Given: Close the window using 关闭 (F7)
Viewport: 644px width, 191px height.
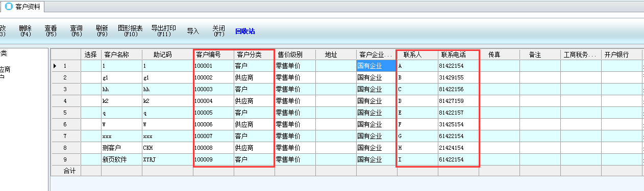Looking at the screenshot, I should tap(218, 31).
